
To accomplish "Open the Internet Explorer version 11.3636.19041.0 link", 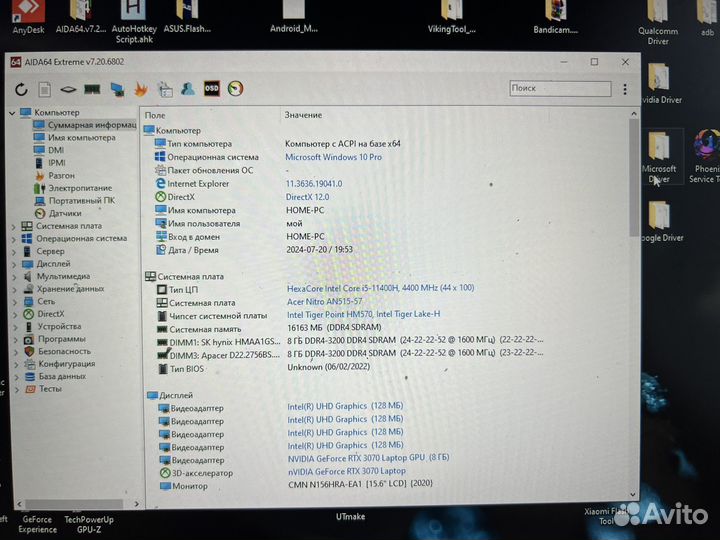I will coord(314,184).
